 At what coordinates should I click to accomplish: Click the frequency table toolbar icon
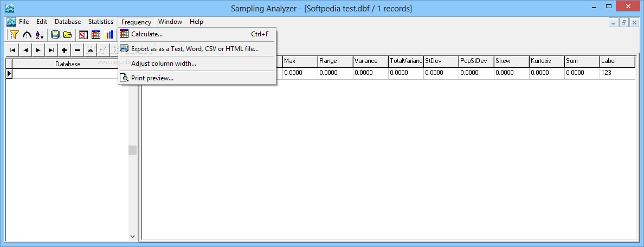[96, 35]
